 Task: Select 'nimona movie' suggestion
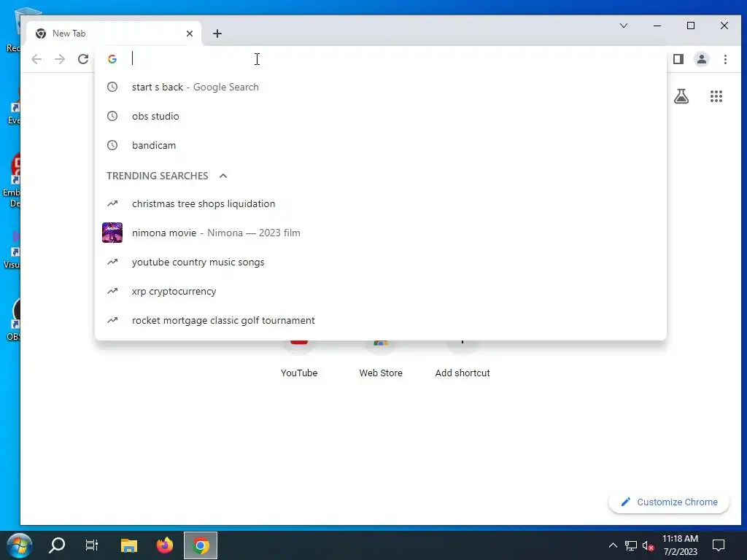[381, 233]
